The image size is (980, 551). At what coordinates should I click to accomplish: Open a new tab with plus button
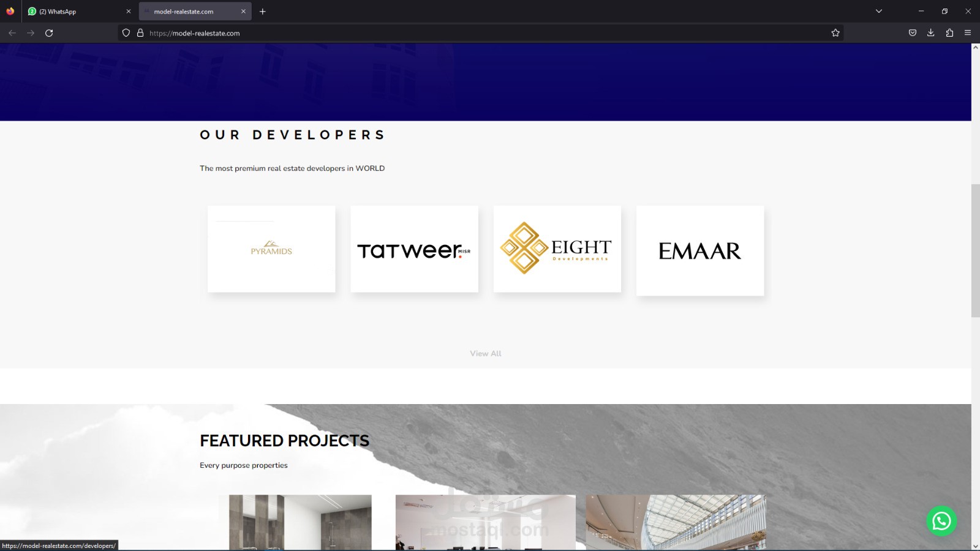point(263,11)
